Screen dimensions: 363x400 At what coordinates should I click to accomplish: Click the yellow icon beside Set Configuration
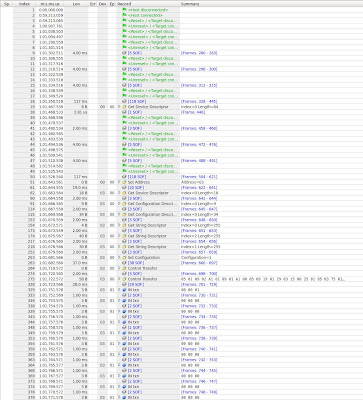coord(124,258)
